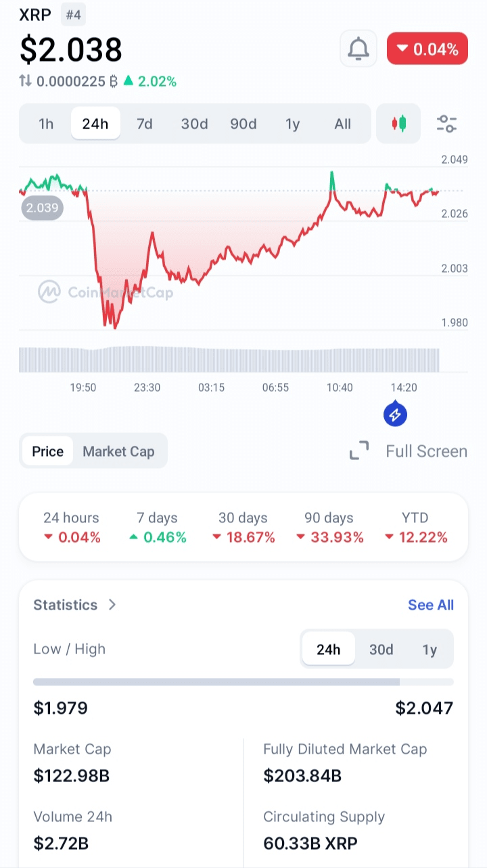Screen dimensions: 487x868
Task: Select 30d in Low / High range
Action: pyautogui.click(x=381, y=649)
